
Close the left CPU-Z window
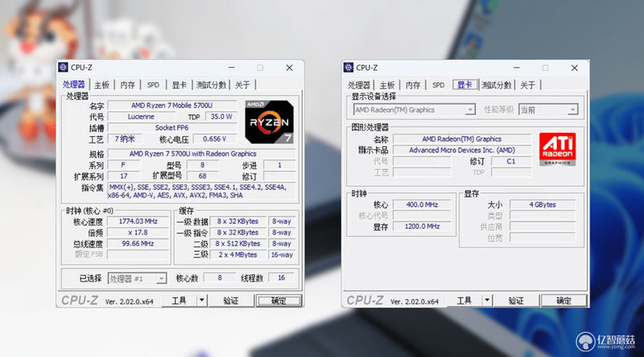click(x=289, y=68)
